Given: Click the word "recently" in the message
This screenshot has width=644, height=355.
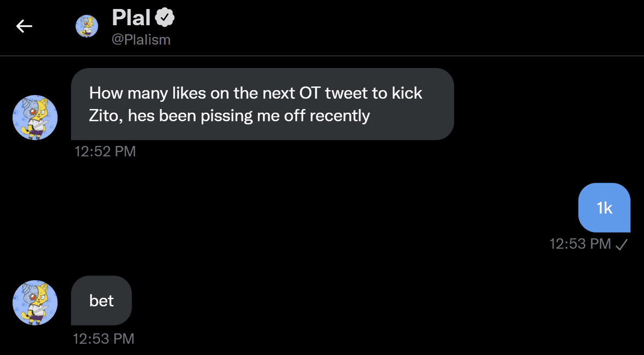Looking at the screenshot, I should tap(340, 115).
